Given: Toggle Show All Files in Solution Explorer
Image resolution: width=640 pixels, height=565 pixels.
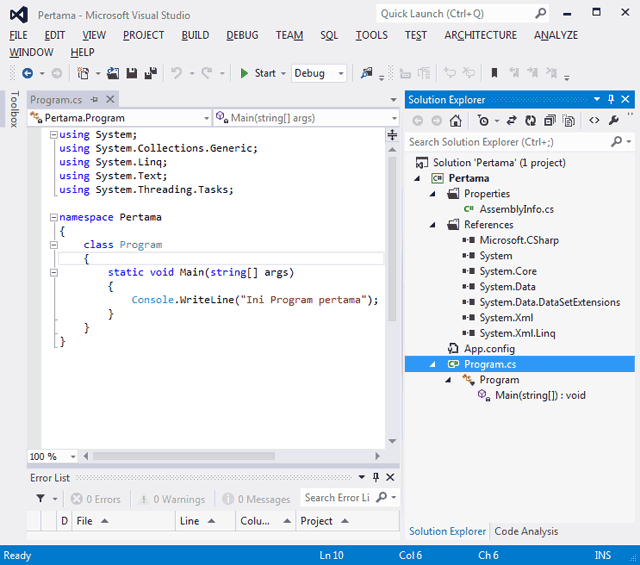Looking at the screenshot, I should point(569,120).
